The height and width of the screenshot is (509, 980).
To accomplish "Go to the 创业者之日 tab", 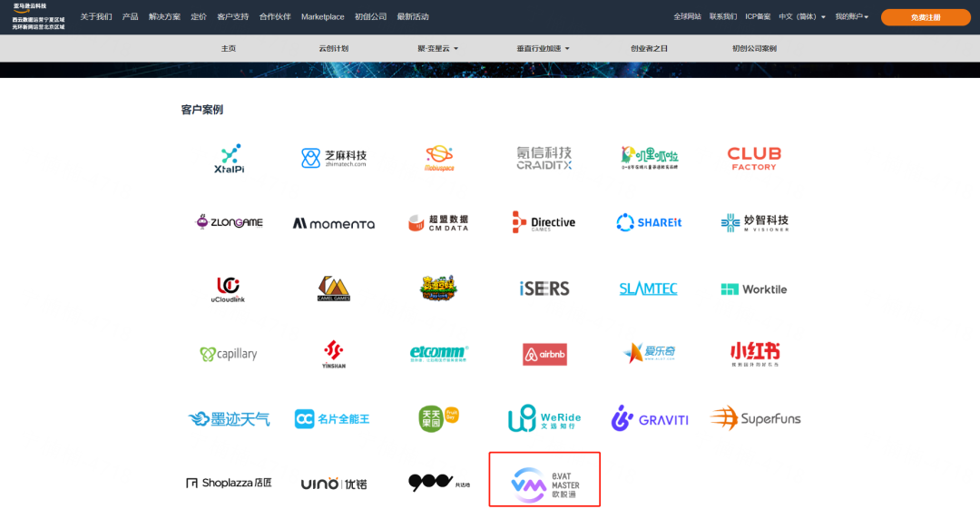I will tap(649, 48).
